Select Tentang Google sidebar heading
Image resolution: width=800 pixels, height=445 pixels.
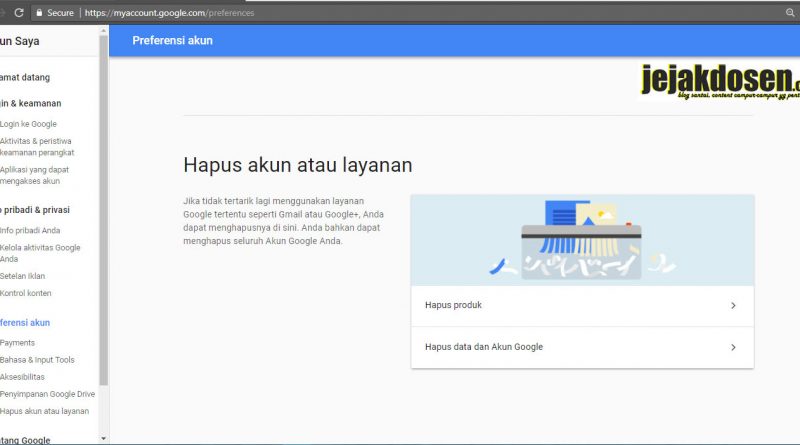point(25,440)
